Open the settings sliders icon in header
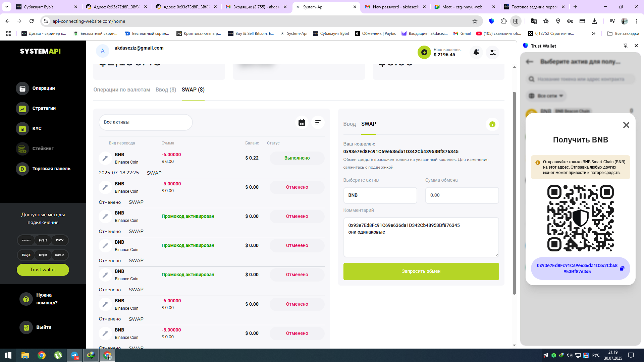The image size is (644, 362). pyautogui.click(x=492, y=52)
